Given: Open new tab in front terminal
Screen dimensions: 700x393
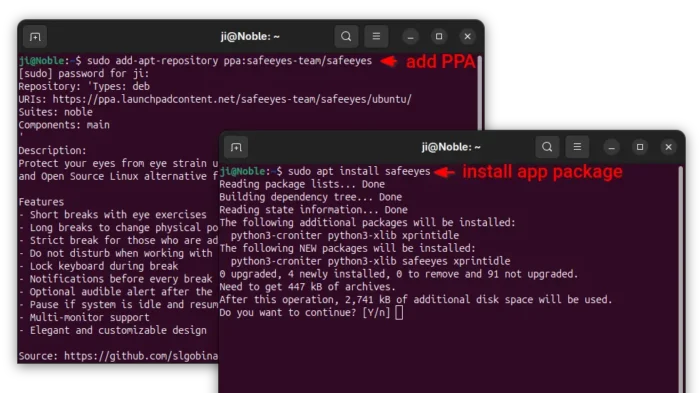Looking at the screenshot, I should [236, 147].
